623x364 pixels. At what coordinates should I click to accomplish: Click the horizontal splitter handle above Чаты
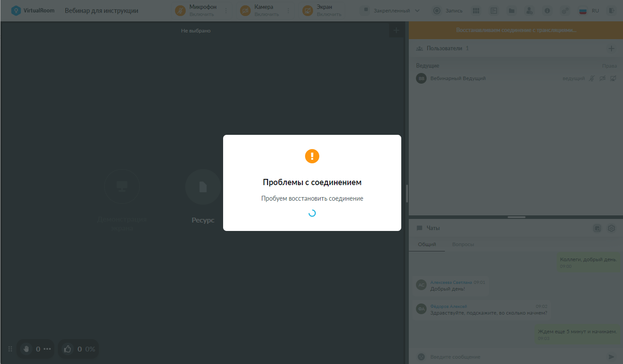[x=516, y=217]
